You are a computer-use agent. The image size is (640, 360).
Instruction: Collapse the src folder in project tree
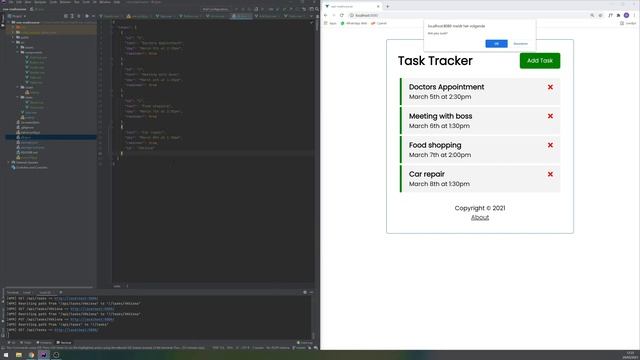click(13, 42)
